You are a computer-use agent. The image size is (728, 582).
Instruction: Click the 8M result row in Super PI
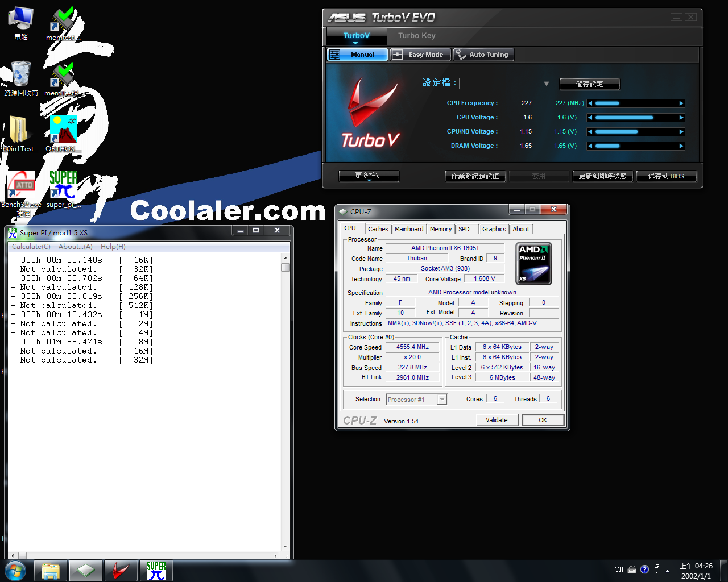click(x=82, y=342)
